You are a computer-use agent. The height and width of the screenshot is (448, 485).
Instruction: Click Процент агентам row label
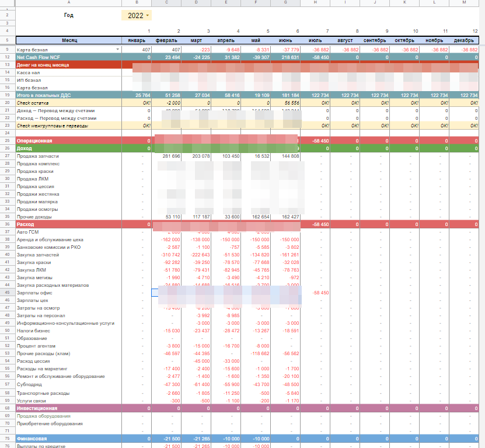pos(36,346)
